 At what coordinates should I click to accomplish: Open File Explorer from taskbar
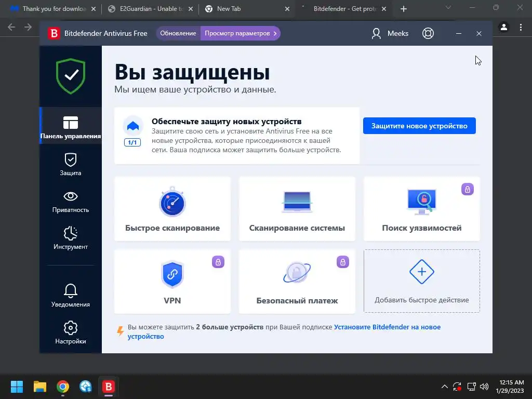[39, 387]
